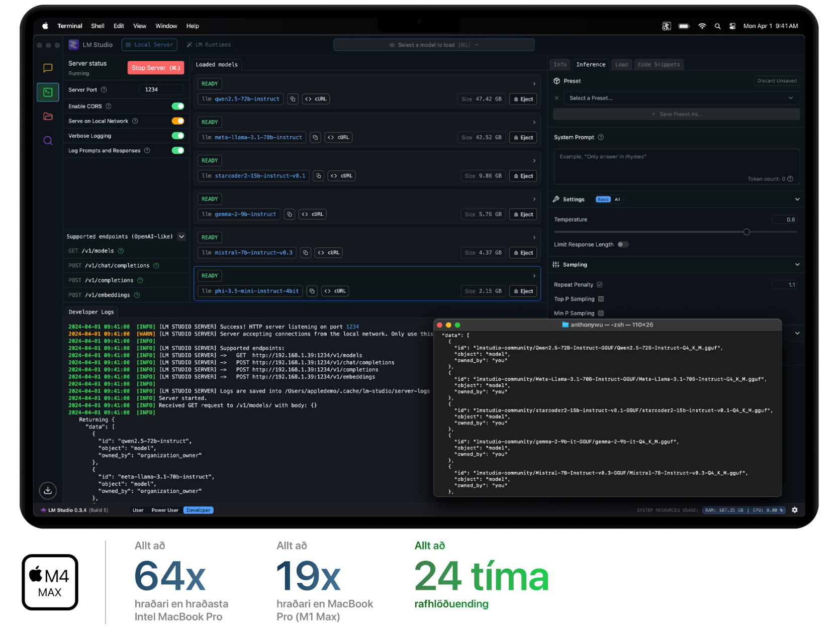Open the Select a Preset dropdown
This screenshot has width=840, height=632.
[681, 98]
